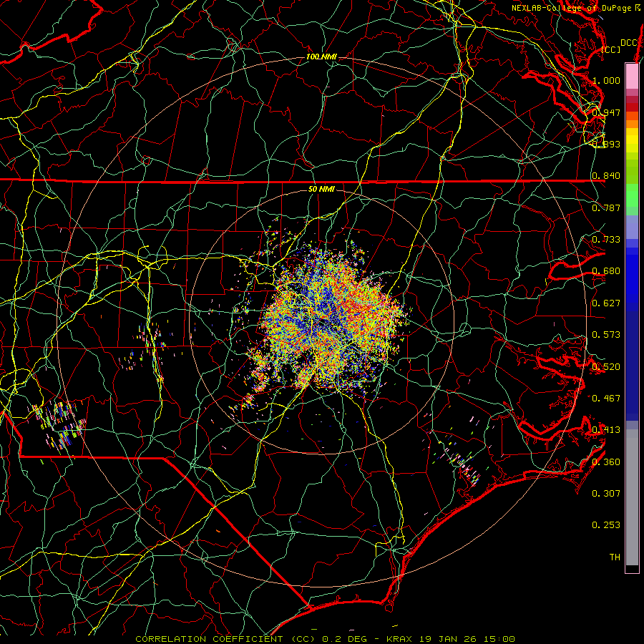
Task: Click the bright green color bar segment
Action: [632, 195]
